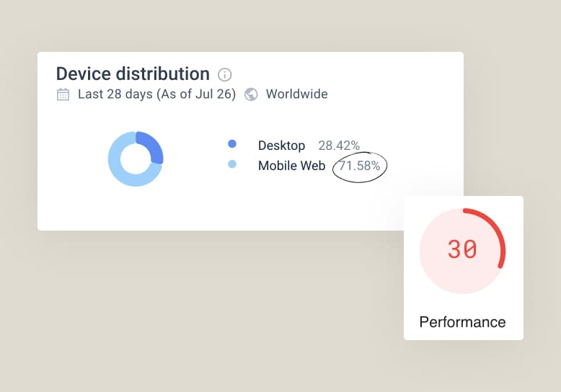Select the dark blue Desktop donut segment
The height and width of the screenshot is (392, 561).
click(x=152, y=146)
